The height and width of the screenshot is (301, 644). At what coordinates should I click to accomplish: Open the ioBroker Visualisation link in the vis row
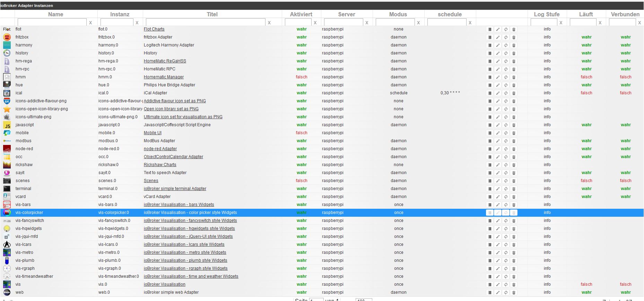pyautogui.click(x=165, y=284)
